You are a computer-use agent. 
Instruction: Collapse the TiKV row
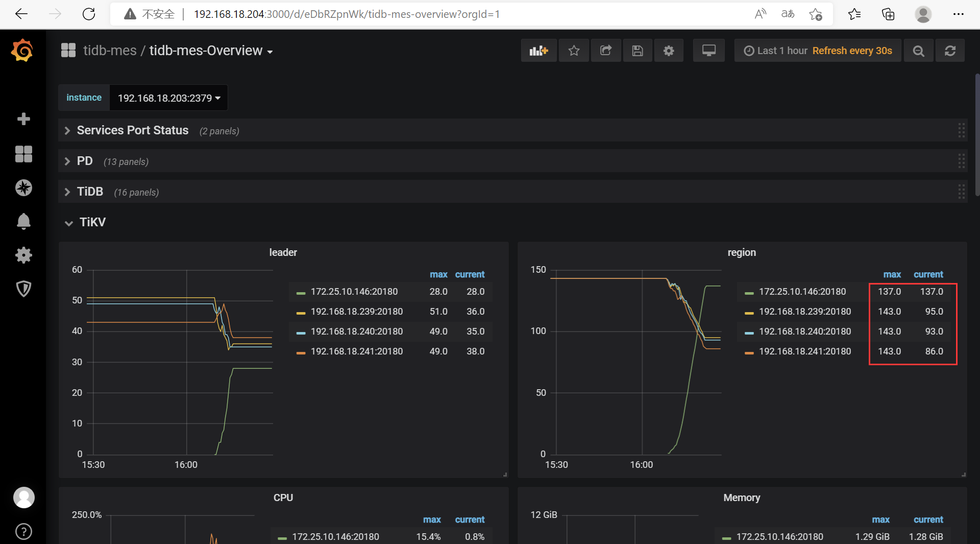[92, 222]
